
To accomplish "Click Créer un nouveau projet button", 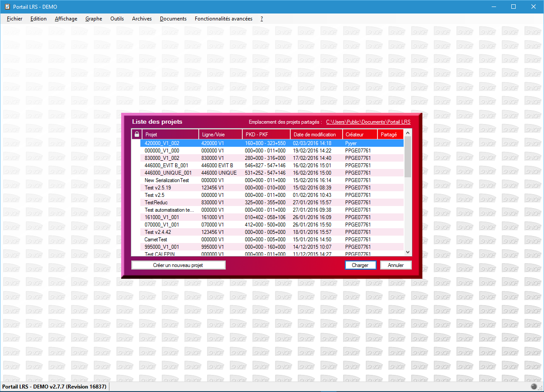I will [178, 265].
